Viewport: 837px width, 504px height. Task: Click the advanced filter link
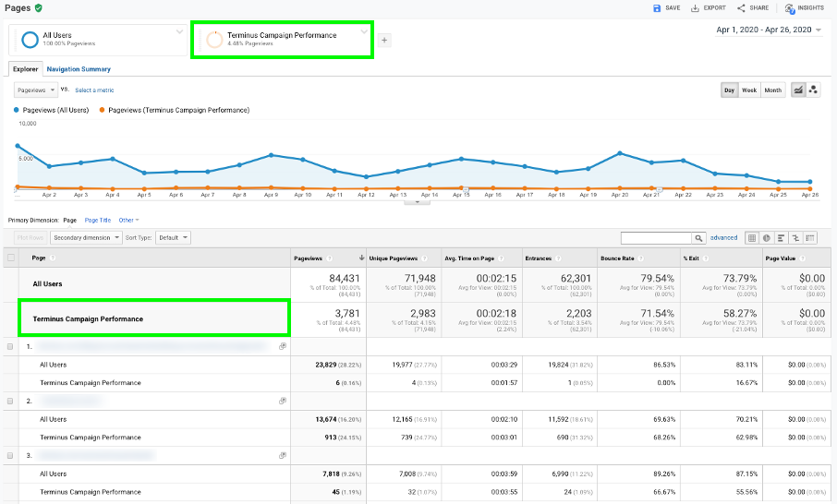tap(724, 238)
